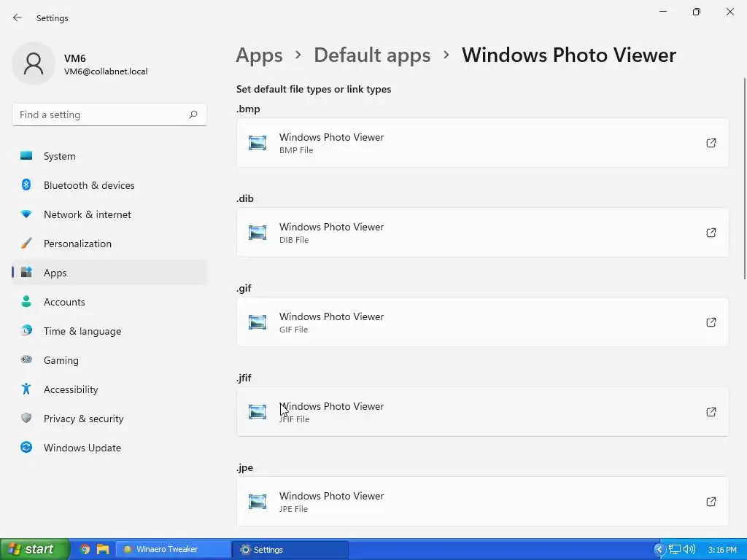Expand hidden tray icons arrow

[659, 550]
